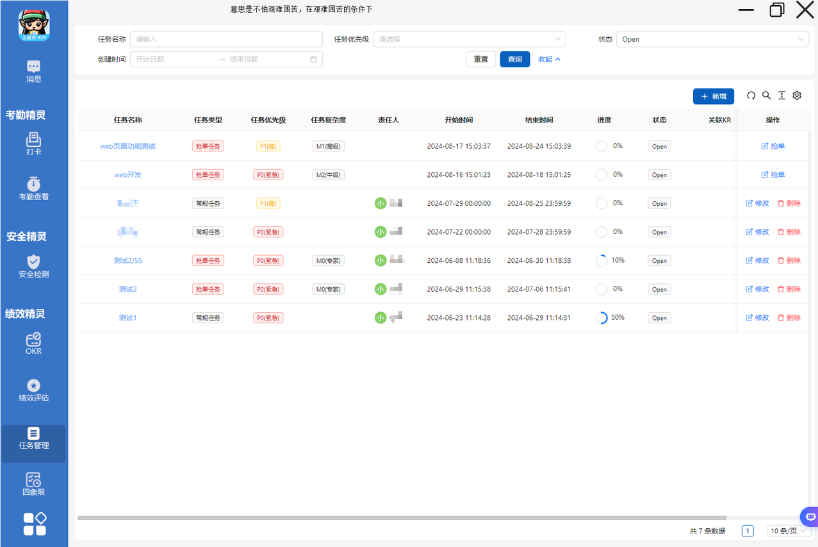This screenshot has height=547, width=818.
Task: Collapse the filter panel with 收起
Action: tap(549, 59)
